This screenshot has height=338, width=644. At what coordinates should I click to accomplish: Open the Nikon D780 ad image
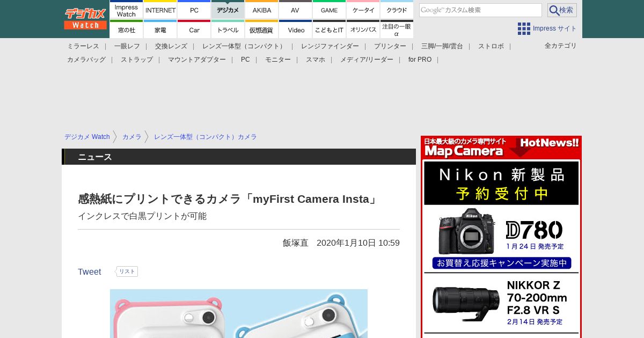tap(501, 231)
